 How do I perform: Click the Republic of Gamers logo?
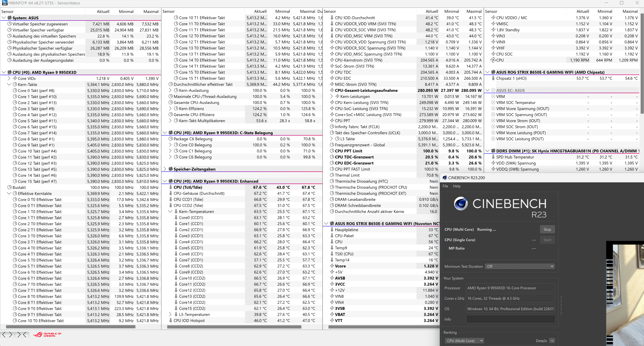[47, 335]
